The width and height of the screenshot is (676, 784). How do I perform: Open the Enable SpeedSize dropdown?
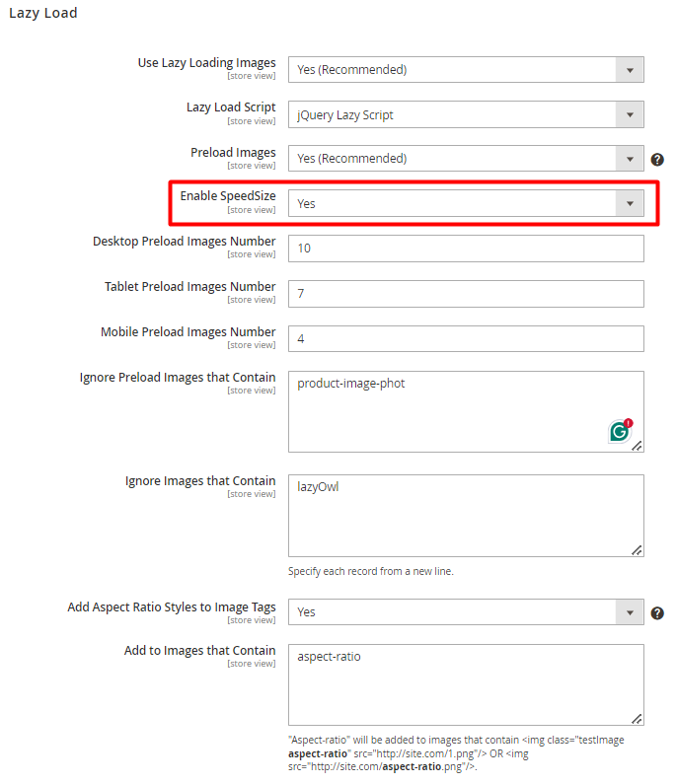(466, 203)
